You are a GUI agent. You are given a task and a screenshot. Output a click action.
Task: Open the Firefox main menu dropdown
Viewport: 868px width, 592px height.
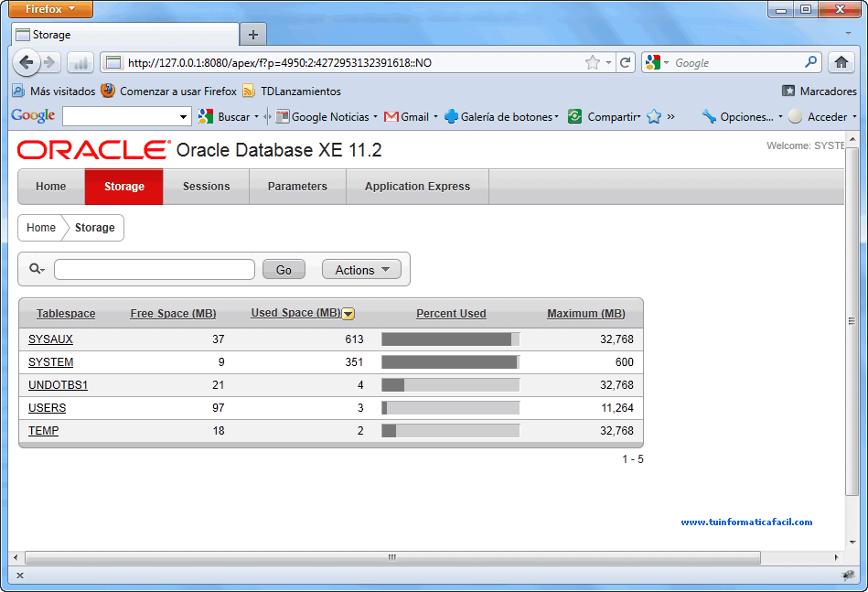pyautogui.click(x=51, y=9)
